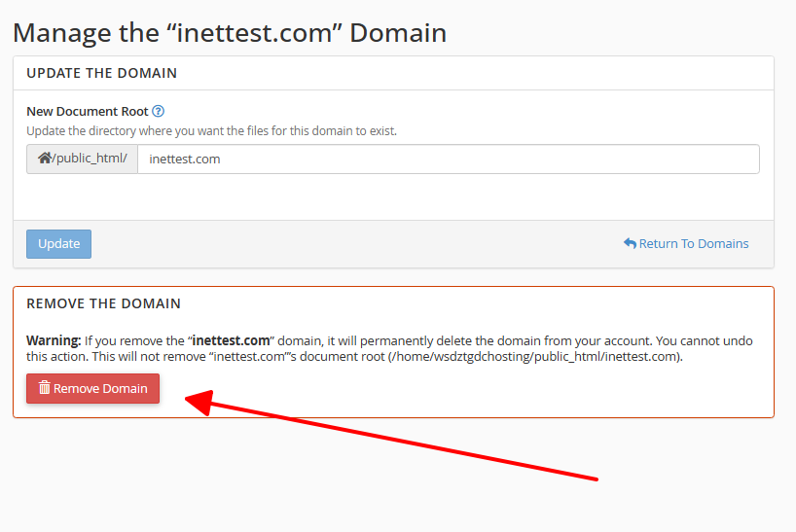Select the REMOVE THE DOMAIN panel heading
Image resolution: width=796 pixels, height=532 pixels.
103,303
